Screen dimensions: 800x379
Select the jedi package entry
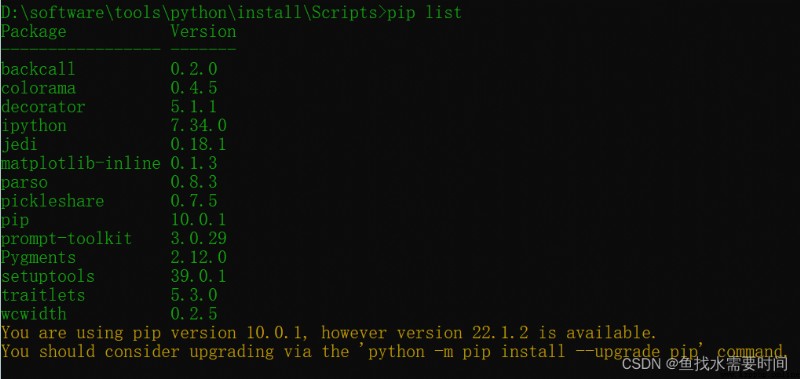(x=113, y=144)
